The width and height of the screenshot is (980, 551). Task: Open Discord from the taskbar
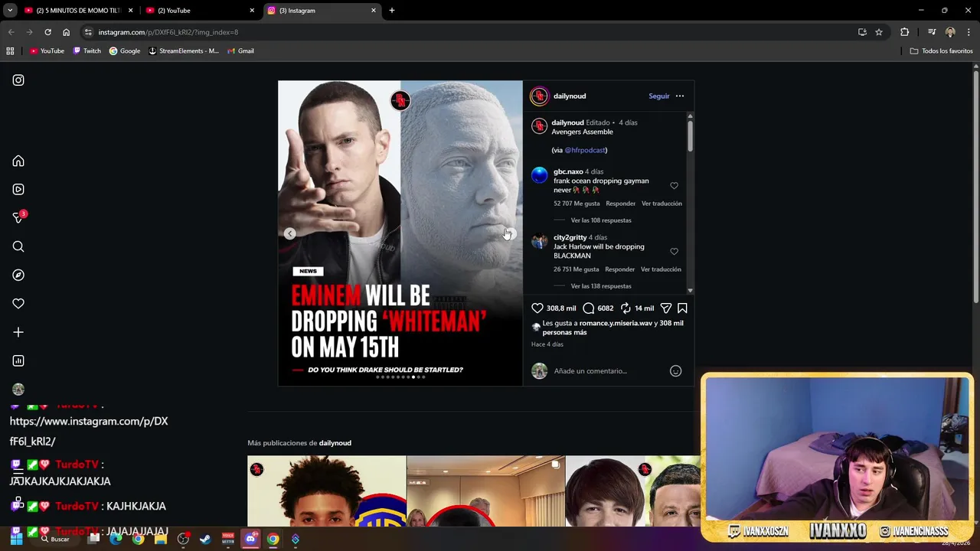click(250, 540)
